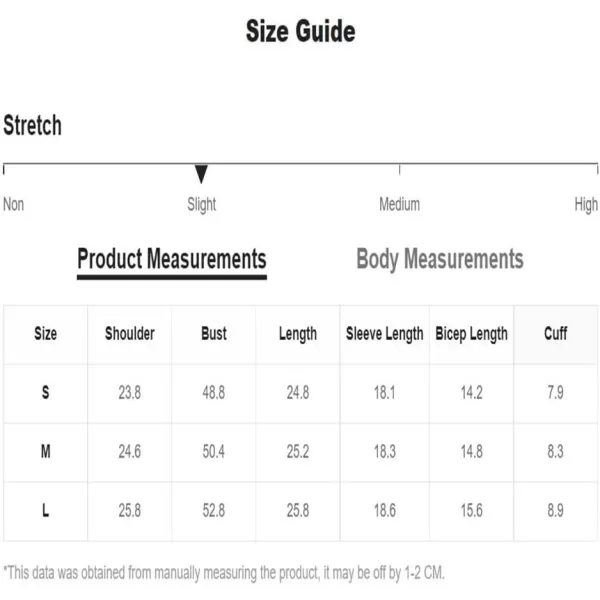Viewport: 600px width, 600px height.
Task: Click the Medium stretch label
Action: [399, 204]
